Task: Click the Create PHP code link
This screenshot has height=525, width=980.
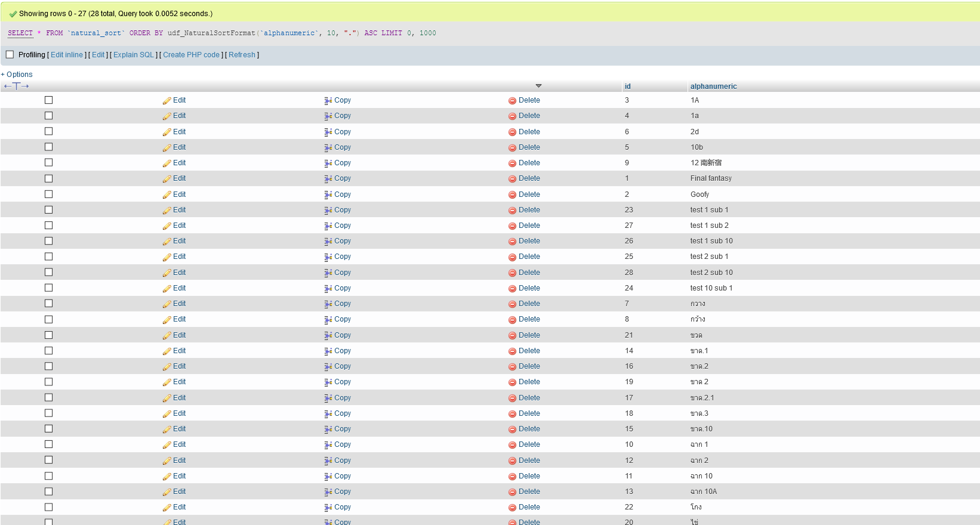Action: [191, 55]
